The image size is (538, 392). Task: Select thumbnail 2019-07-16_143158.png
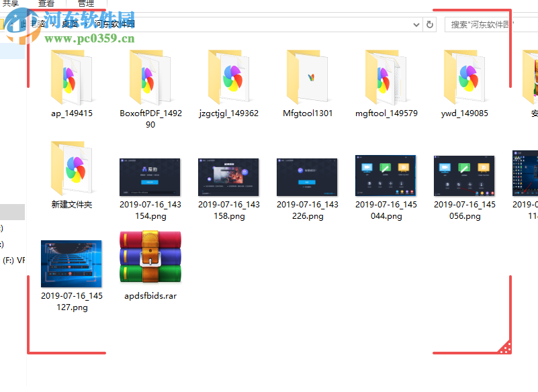[x=228, y=177]
